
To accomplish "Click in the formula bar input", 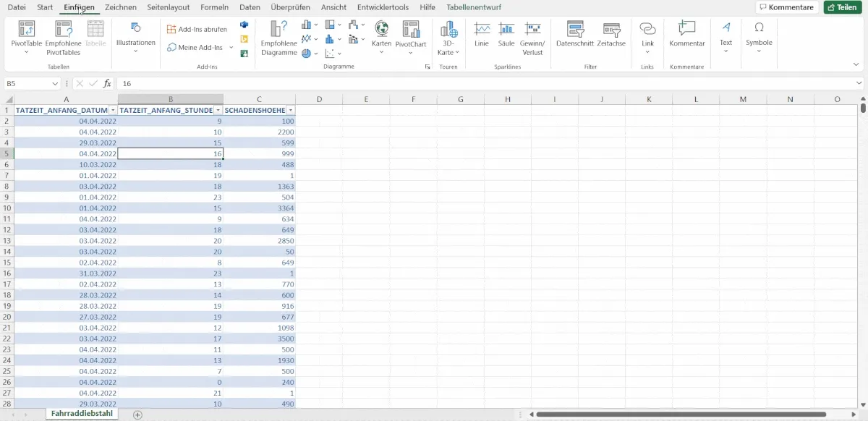I will (x=485, y=84).
